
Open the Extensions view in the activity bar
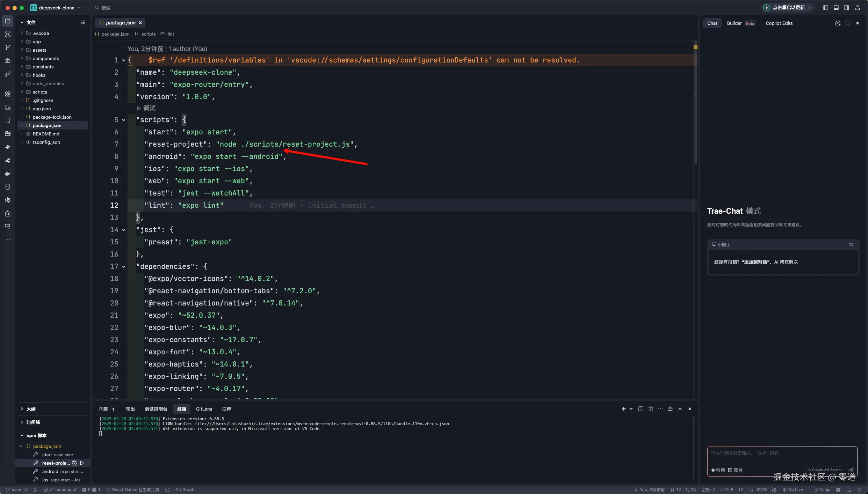(x=8, y=94)
